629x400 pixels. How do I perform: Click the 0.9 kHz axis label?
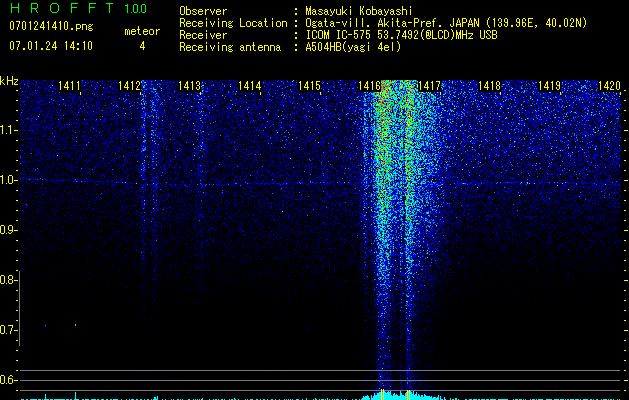click(8, 230)
